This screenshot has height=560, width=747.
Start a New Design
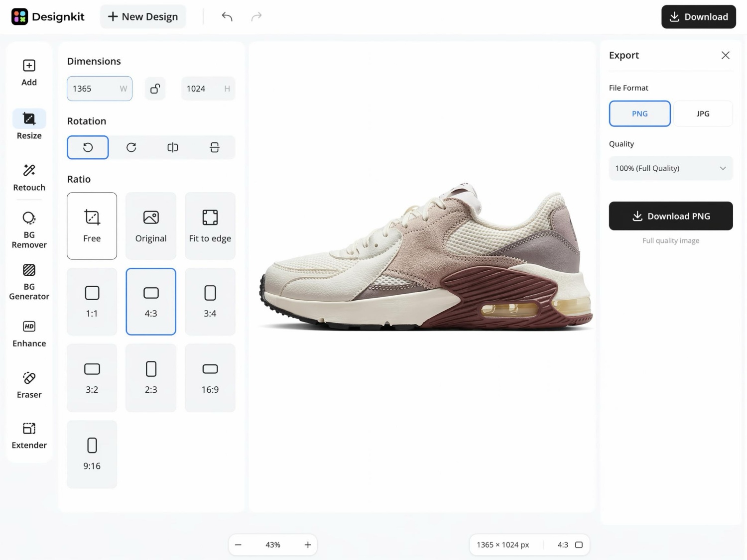pos(143,17)
